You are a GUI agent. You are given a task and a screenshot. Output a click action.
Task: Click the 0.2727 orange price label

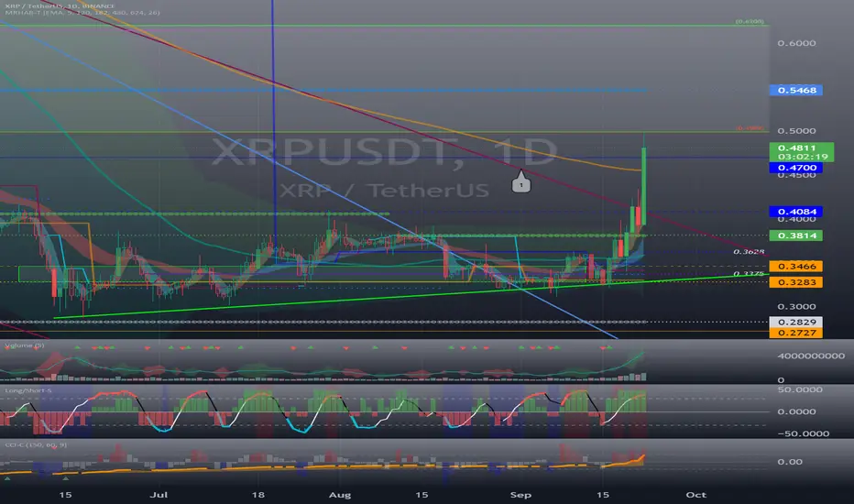pos(795,333)
